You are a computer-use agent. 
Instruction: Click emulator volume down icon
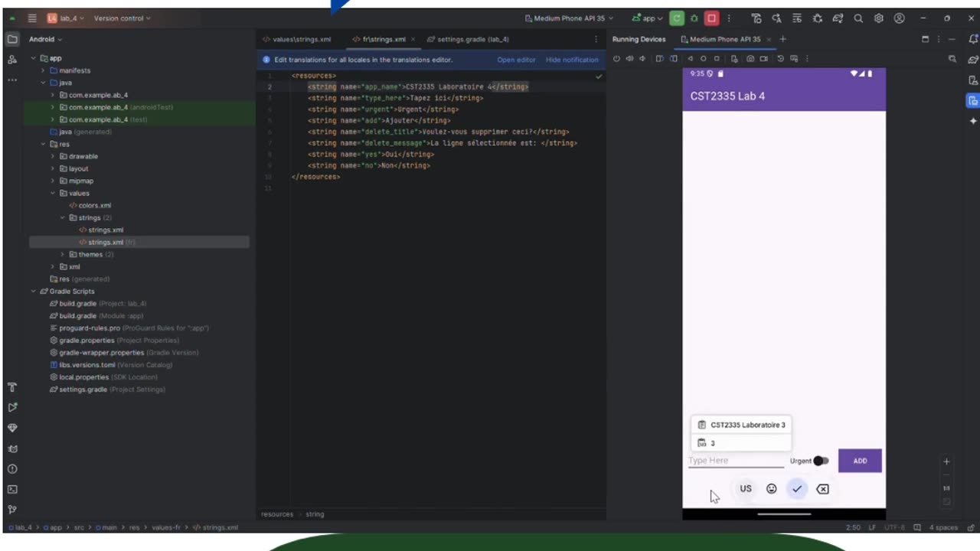tap(642, 59)
